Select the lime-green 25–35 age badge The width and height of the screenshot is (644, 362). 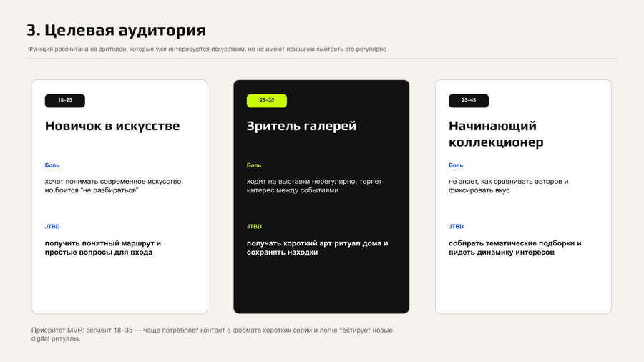[x=267, y=101]
